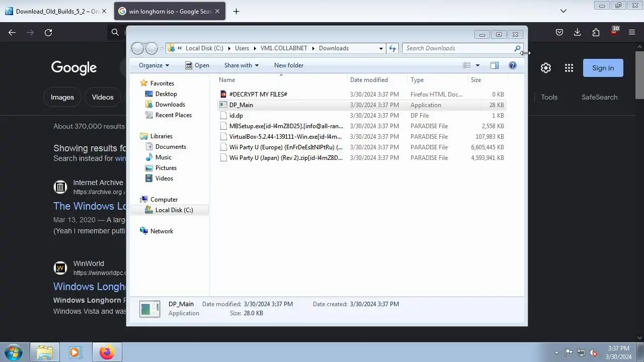The height and width of the screenshot is (362, 644).
Task: Click the uBlock Origin extension icon
Action: pyautogui.click(x=614, y=32)
